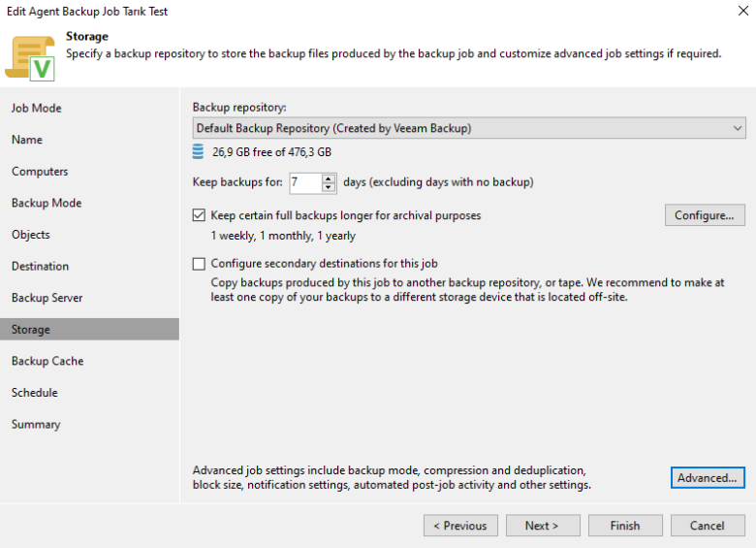
Task: Go to the Schedule step
Action: (35, 393)
